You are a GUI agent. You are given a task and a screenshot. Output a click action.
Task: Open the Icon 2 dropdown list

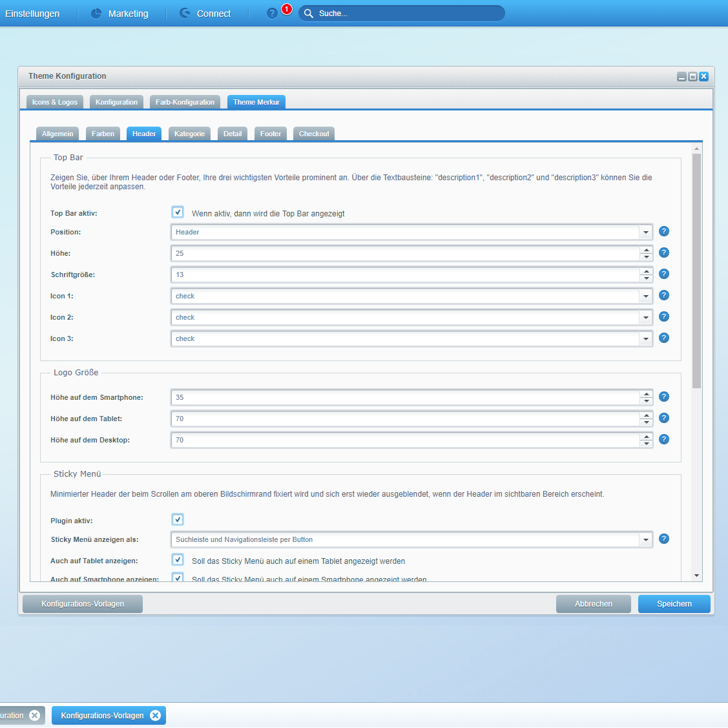coord(645,317)
